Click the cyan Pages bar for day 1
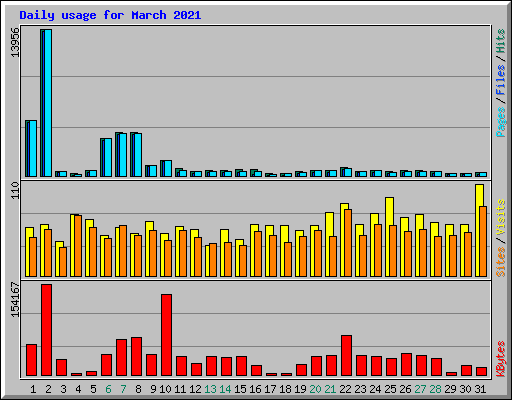Viewport: 512px width, 400px height. 33,149
